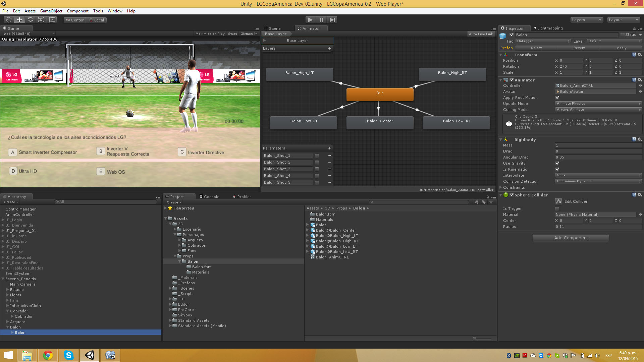The width and height of the screenshot is (644, 362).
Task: Click the Edit Collider icon button
Action: click(558, 201)
